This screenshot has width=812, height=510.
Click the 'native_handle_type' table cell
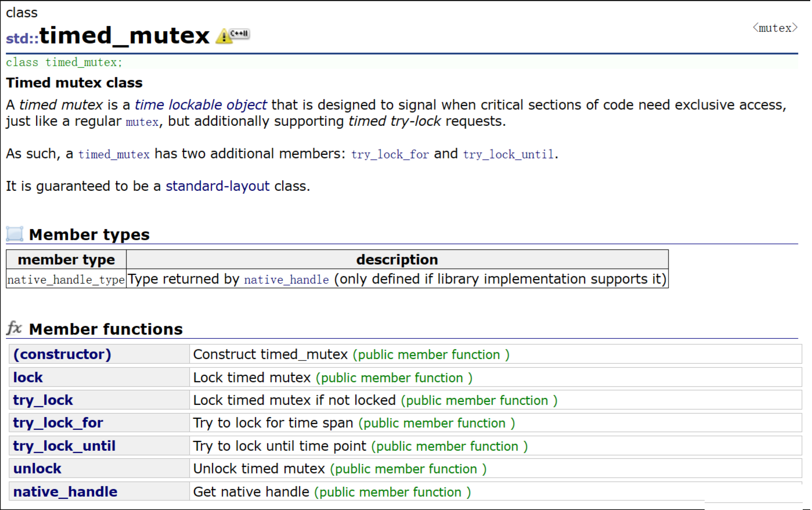tap(66, 279)
